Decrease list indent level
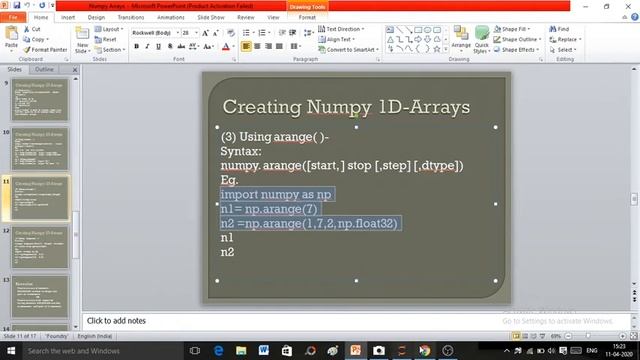The image size is (640, 360). [x=282, y=33]
